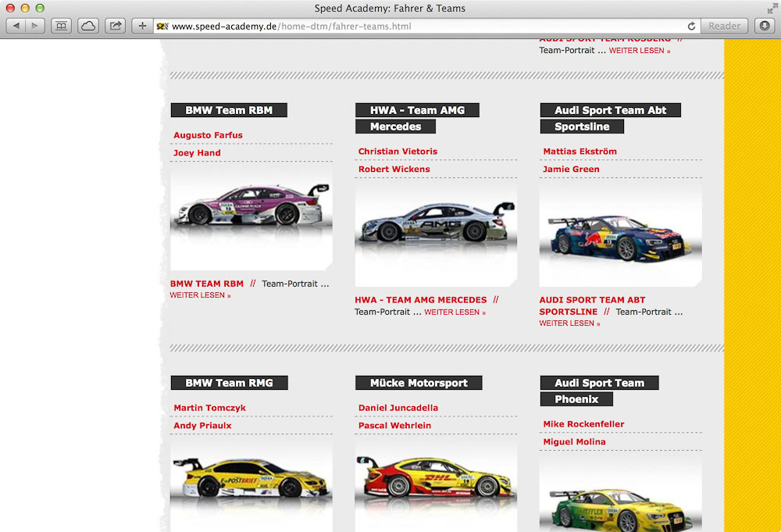
Task: Open driver Mike Rockenfeller
Action: pyautogui.click(x=583, y=424)
